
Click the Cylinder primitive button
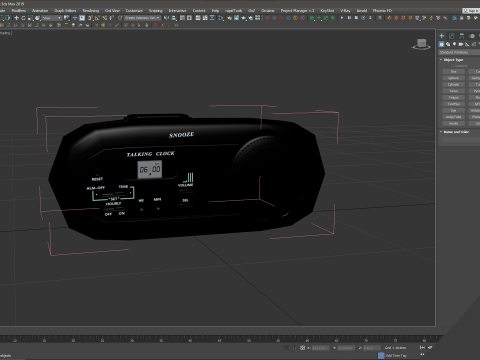[454, 84]
